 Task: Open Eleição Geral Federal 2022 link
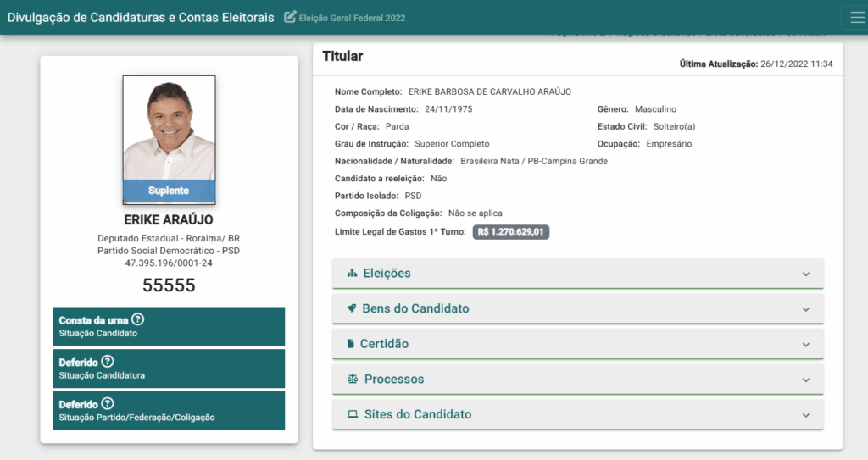coord(352,18)
